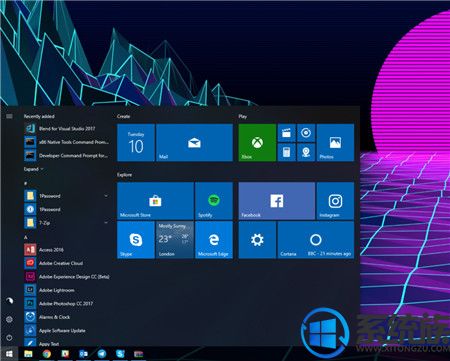Viewport: 450px width, 361px height.
Task: Click the Explore group header
Action: pyautogui.click(x=124, y=175)
